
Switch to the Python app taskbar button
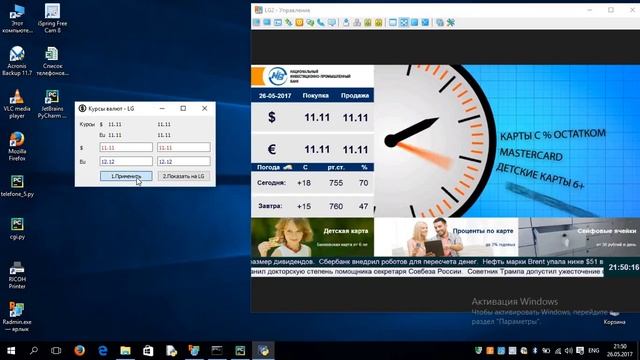263,351
